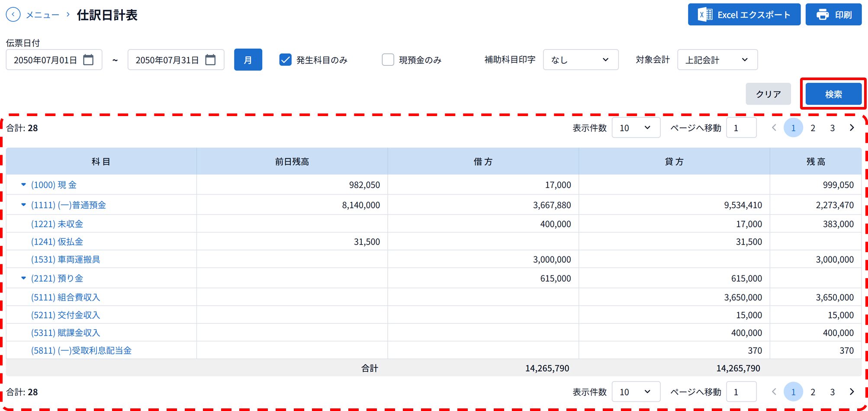Click the back arrow circle icon

pos(13,15)
